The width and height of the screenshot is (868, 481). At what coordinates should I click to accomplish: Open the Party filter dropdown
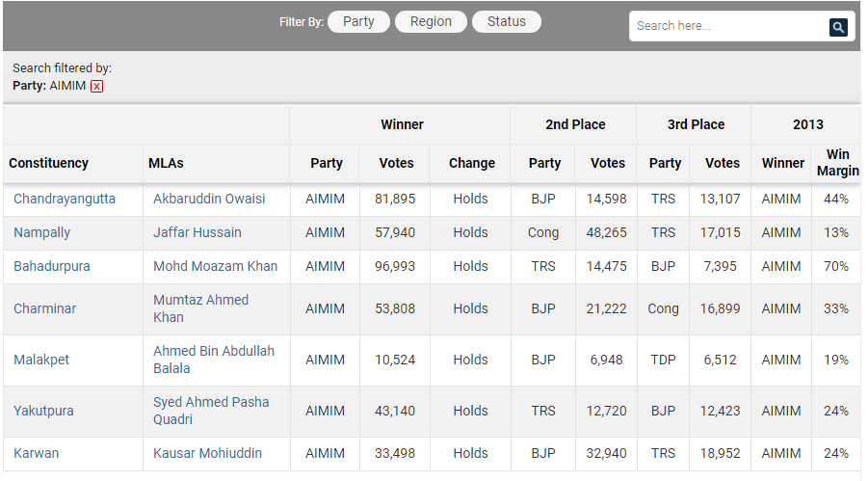[358, 22]
